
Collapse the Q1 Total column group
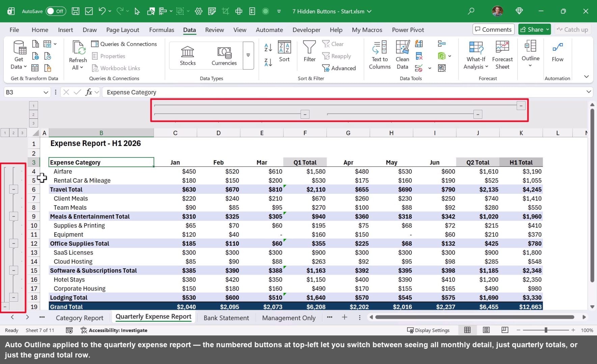coord(305,114)
